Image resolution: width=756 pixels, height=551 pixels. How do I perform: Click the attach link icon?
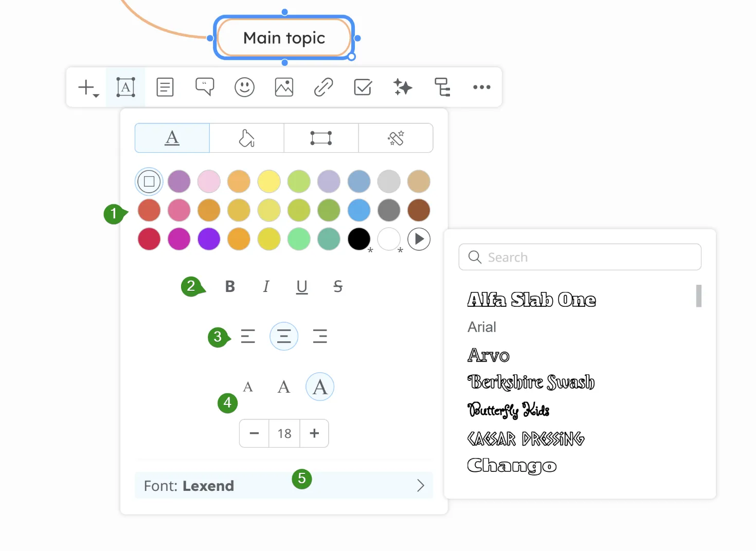click(323, 87)
